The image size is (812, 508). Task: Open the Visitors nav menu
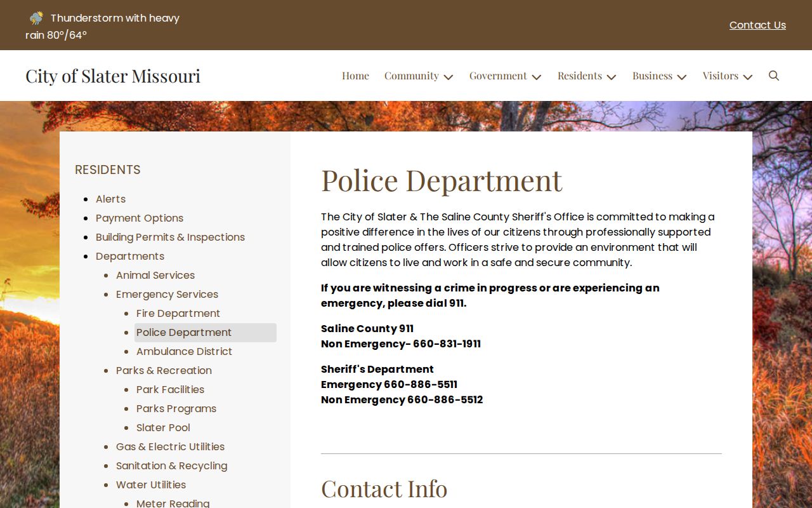coord(721,76)
